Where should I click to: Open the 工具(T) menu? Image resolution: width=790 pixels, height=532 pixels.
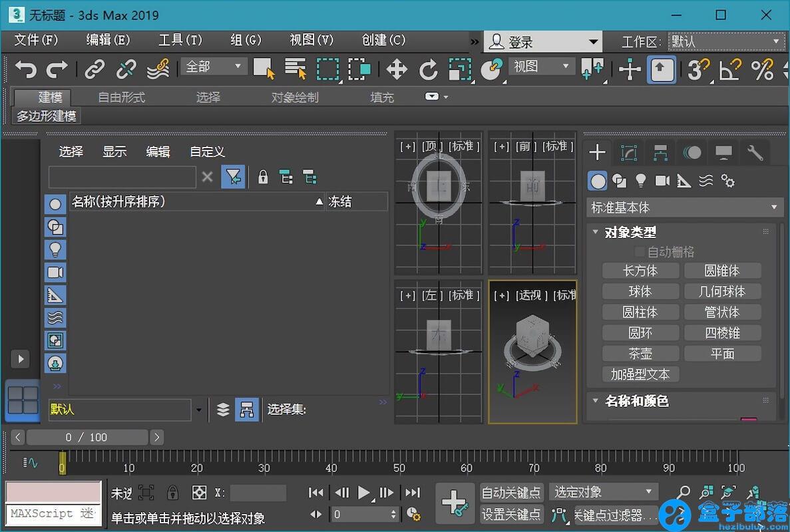(180, 40)
